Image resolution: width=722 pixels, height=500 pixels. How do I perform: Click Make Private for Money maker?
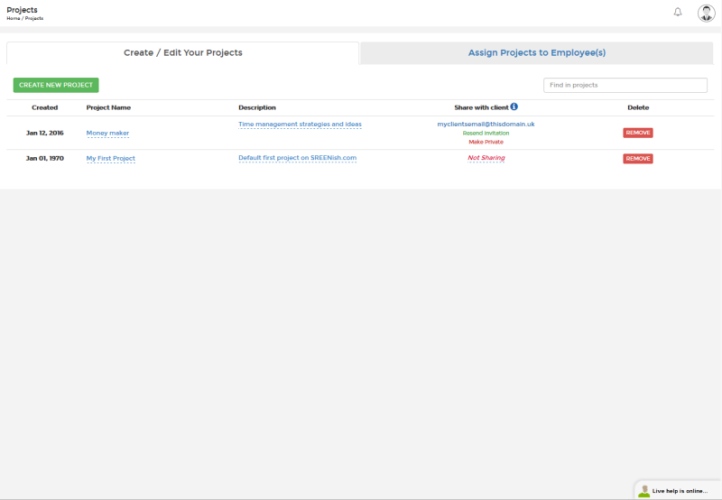[x=486, y=142]
